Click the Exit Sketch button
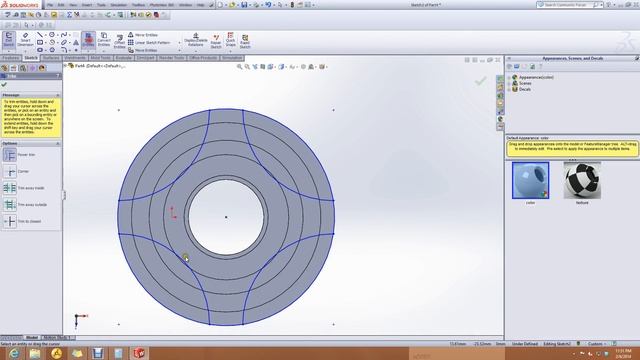Screen dimensions: 640x360 (x=9, y=39)
